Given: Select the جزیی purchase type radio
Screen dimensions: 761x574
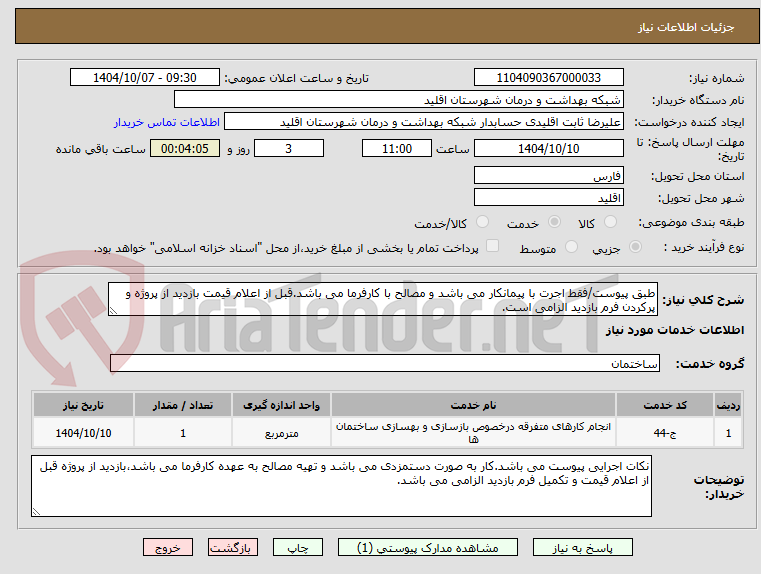Looking at the screenshot, I should click(635, 247).
